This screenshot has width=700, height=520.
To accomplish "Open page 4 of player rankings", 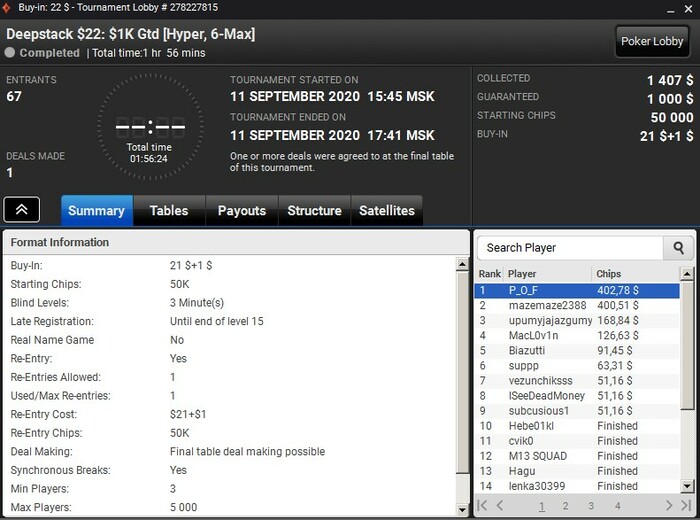I will pos(618,506).
